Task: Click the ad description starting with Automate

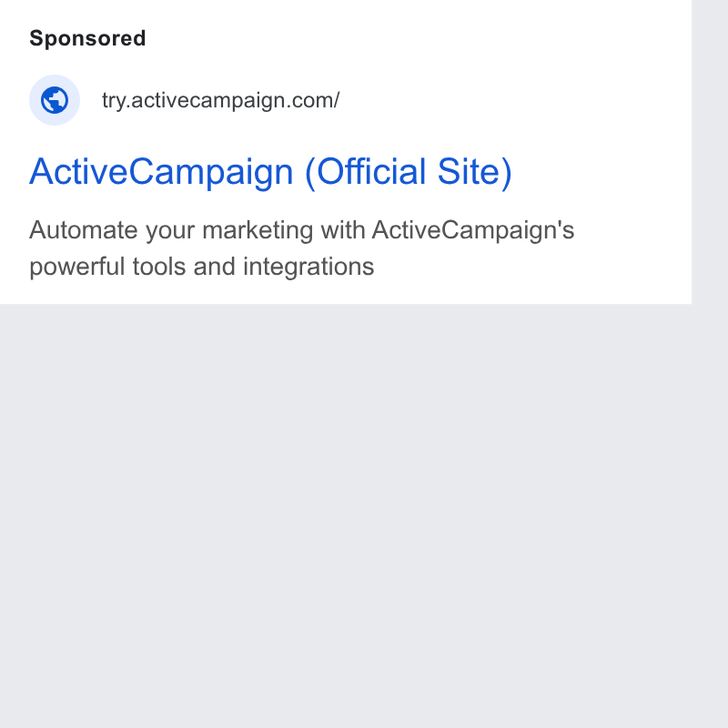Action: pyautogui.click(x=302, y=248)
